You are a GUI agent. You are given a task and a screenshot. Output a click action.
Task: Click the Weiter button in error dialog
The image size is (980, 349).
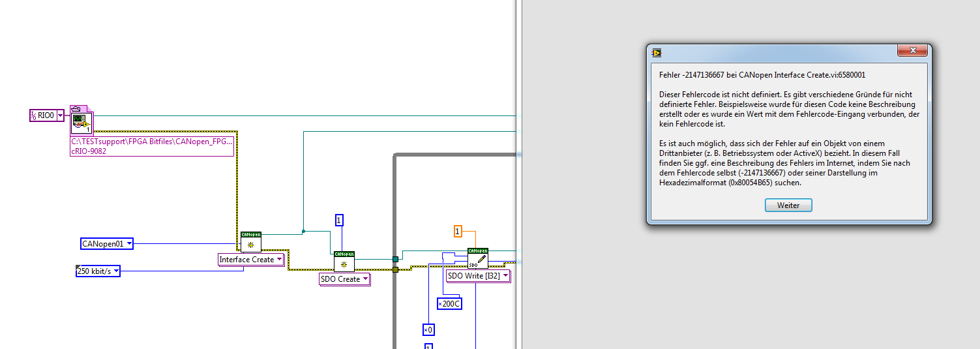coord(788,205)
